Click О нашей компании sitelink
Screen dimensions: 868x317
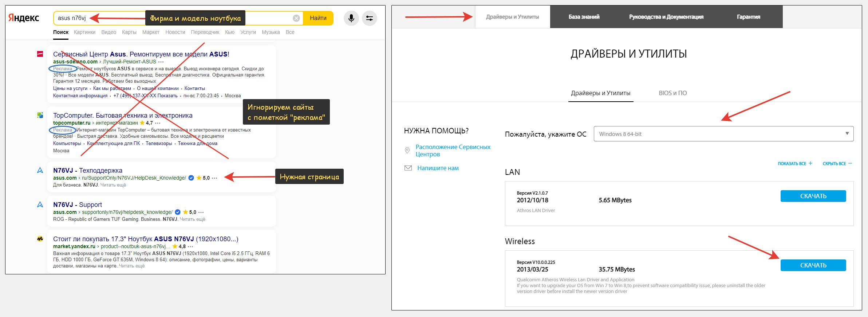tap(158, 89)
